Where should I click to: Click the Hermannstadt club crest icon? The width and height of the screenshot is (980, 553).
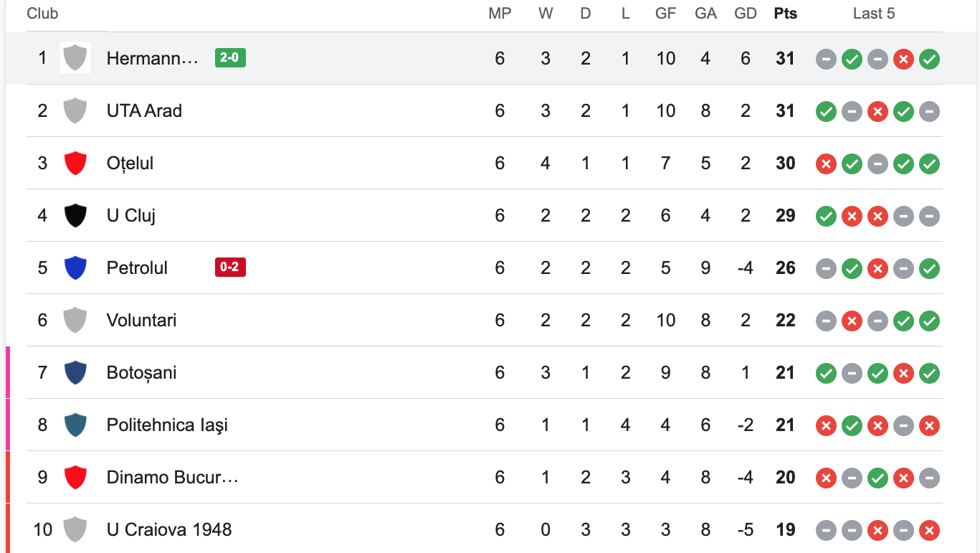pyautogui.click(x=75, y=58)
